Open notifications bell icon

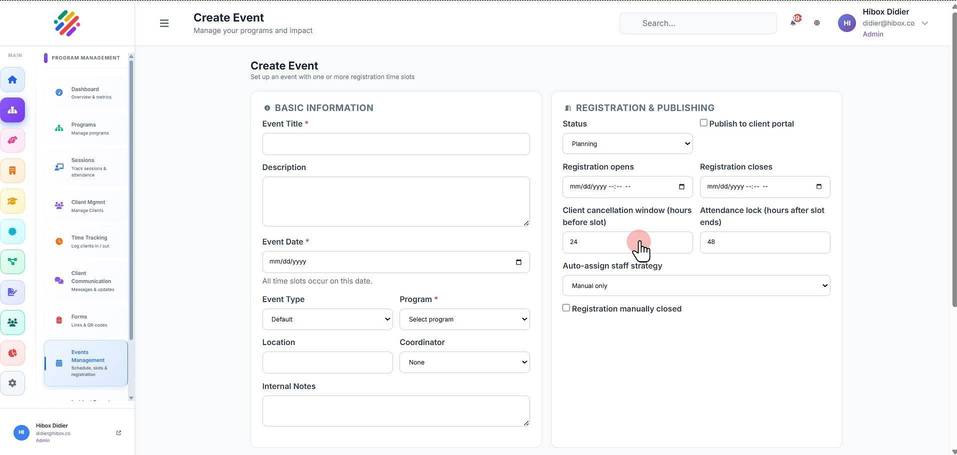(x=793, y=22)
